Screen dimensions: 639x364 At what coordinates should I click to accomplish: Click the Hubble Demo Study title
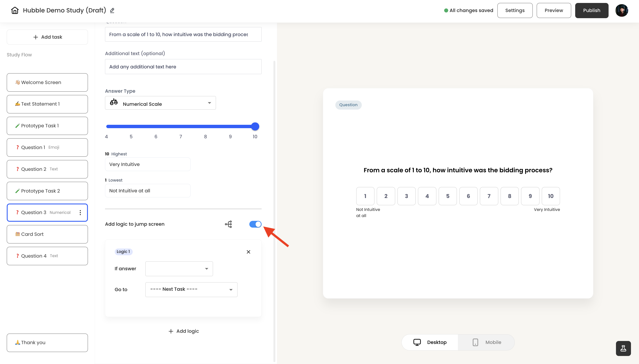coord(64,10)
